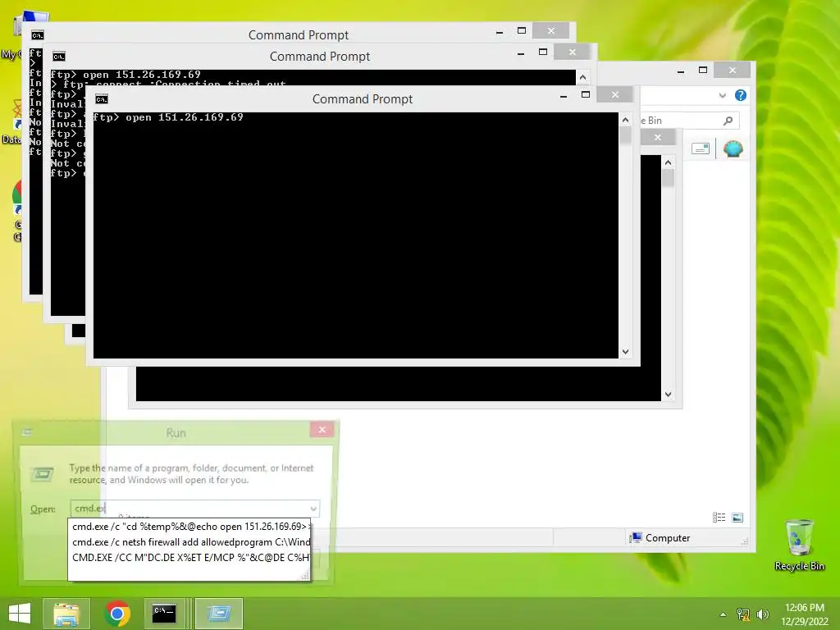Open the network status tray icon
Screen dimensions: 840x630
[x=743, y=614]
